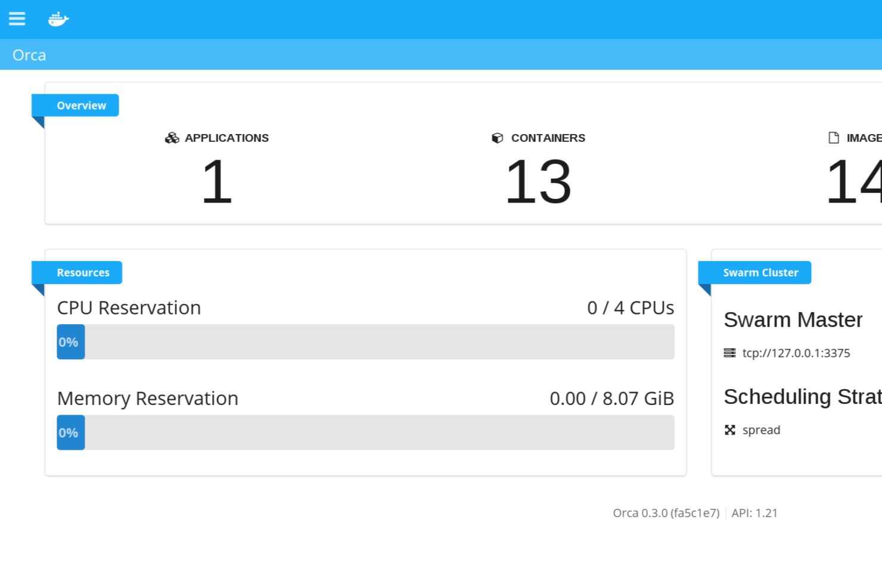Click the Images count number

(853, 182)
